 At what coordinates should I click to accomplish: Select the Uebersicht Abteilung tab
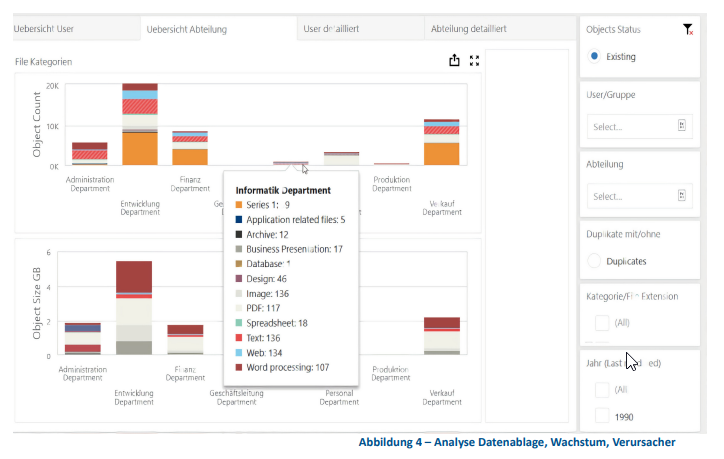coord(219,29)
